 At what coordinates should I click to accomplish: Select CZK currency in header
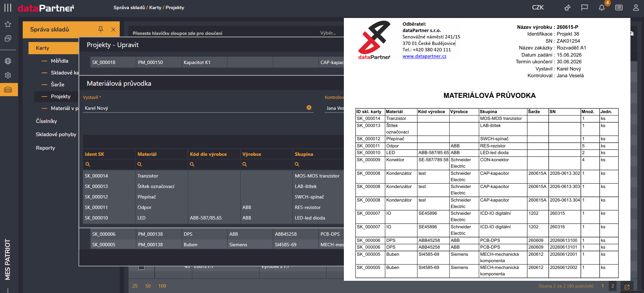click(x=538, y=7)
